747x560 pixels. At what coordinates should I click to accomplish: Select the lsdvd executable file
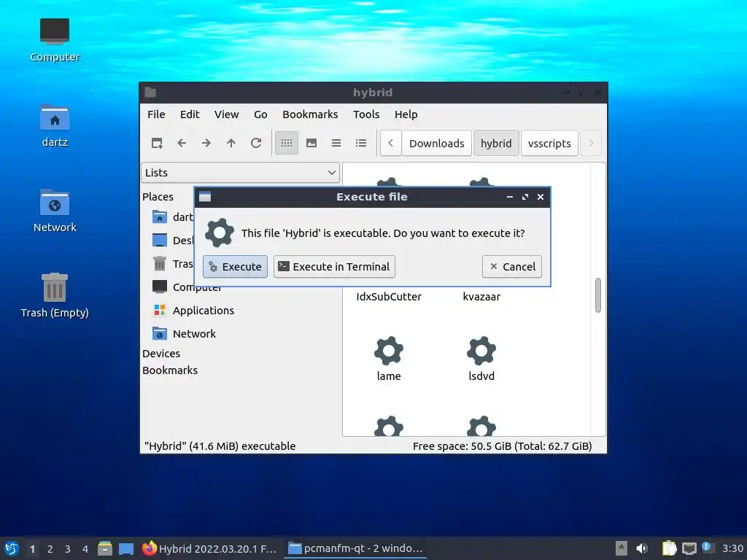coord(481,359)
